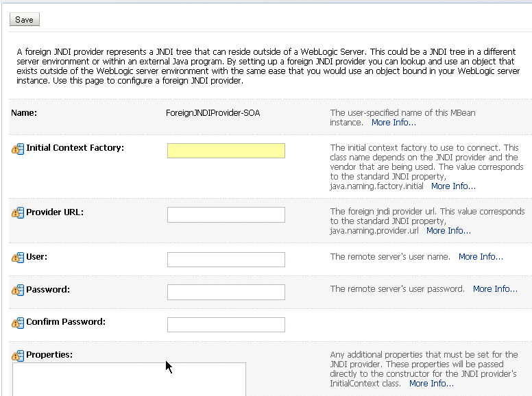This screenshot has width=532, height=396.
Task: Select the User text field
Action: pyautogui.click(x=226, y=260)
